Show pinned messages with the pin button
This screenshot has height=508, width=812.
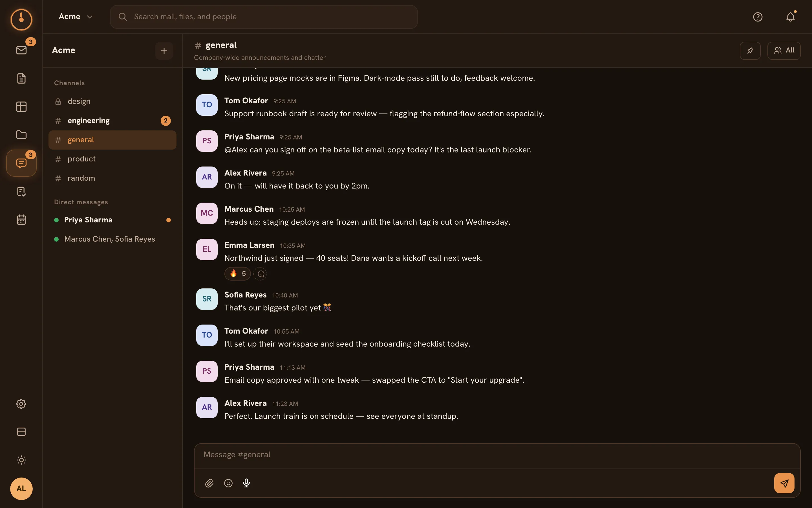[750, 51]
